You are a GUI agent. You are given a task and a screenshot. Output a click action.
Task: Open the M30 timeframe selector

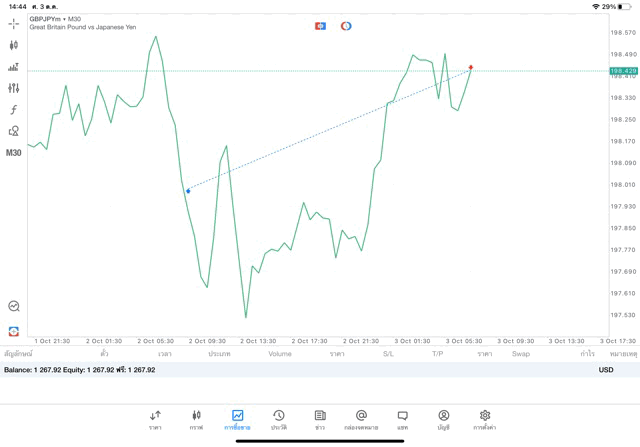pos(13,153)
